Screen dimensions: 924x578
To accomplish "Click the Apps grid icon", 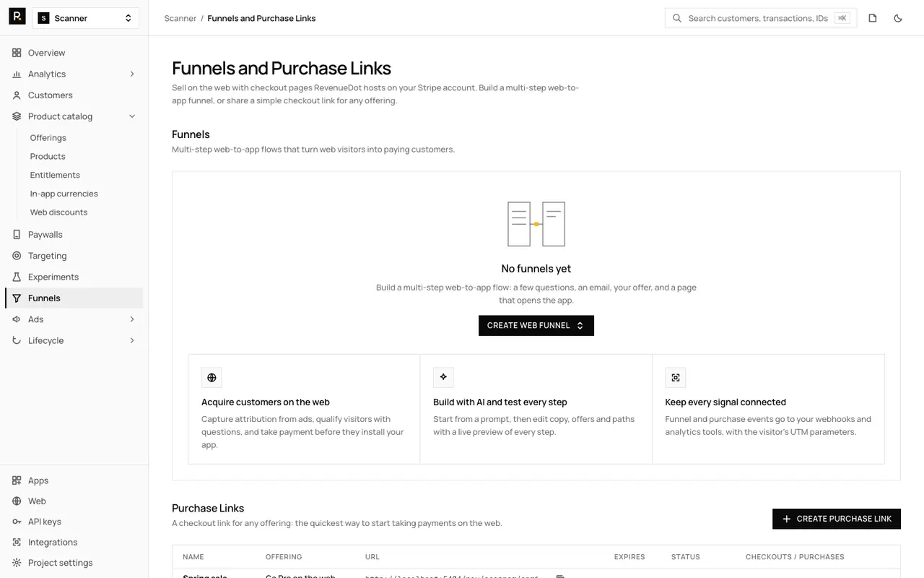I will point(17,480).
